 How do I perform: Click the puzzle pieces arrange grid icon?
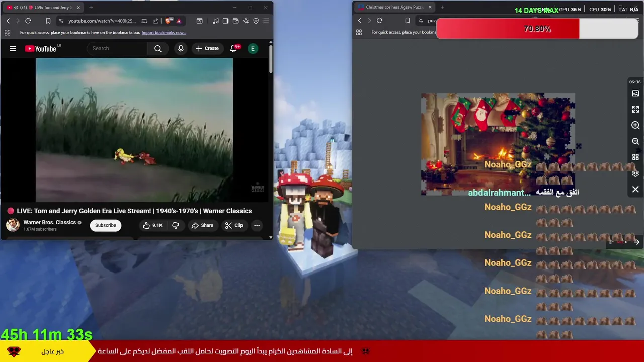pyautogui.click(x=635, y=157)
